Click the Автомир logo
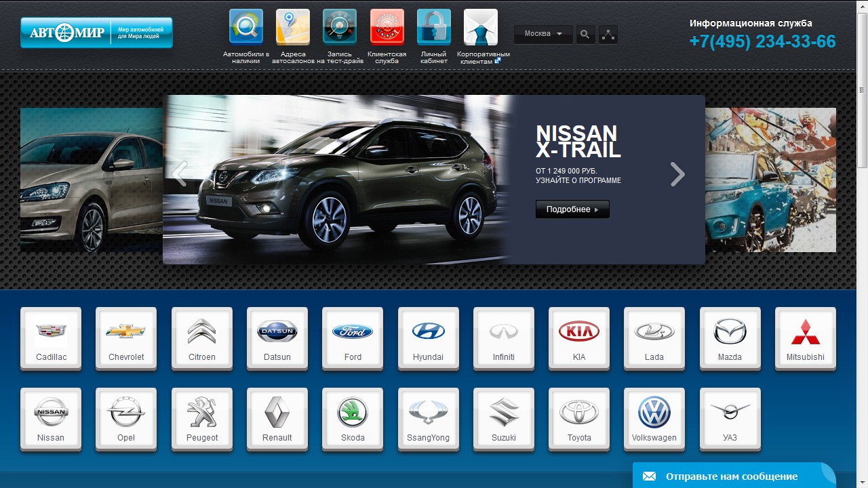868x488 pixels. [96, 33]
